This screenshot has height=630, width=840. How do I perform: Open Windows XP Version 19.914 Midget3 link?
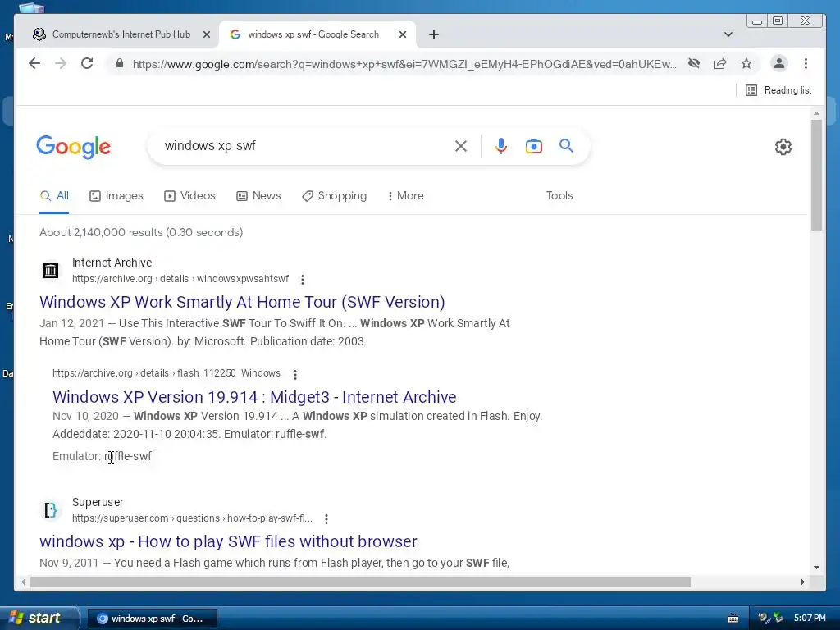pos(254,397)
